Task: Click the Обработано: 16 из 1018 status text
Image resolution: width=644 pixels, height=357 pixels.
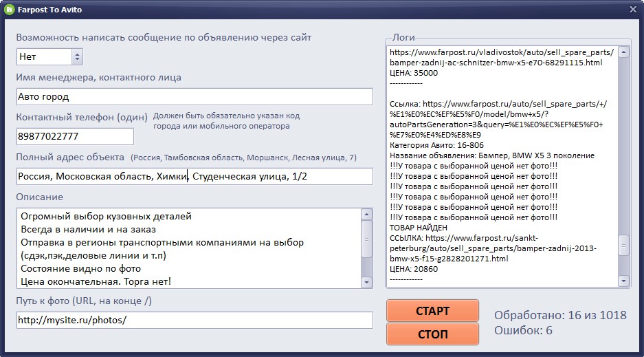Action: tap(560, 315)
